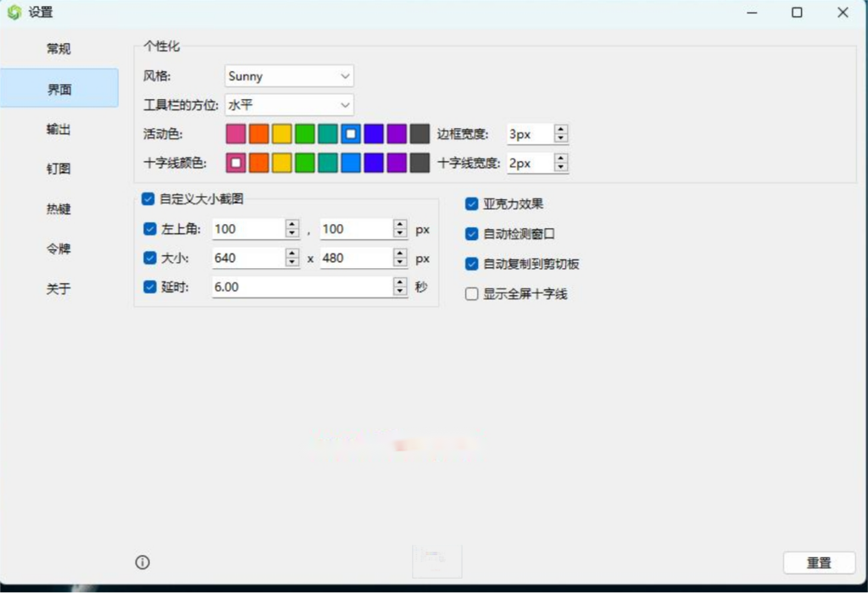
Task: Switch to the 常规 general tab
Action: 58,49
